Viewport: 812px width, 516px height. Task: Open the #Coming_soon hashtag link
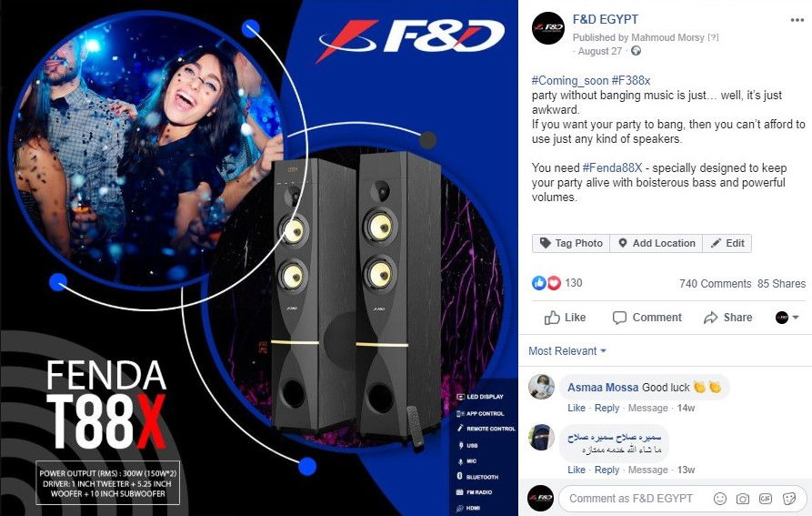pyautogui.click(x=569, y=81)
